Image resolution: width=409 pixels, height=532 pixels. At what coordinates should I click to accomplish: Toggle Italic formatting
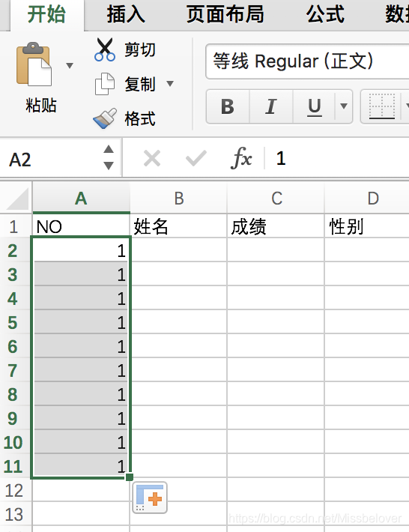(271, 106)
